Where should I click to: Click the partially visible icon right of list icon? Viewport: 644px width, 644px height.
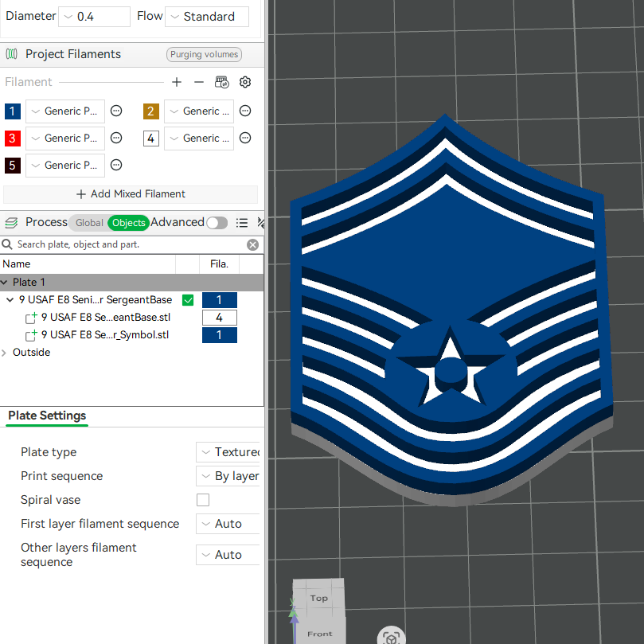261,223
